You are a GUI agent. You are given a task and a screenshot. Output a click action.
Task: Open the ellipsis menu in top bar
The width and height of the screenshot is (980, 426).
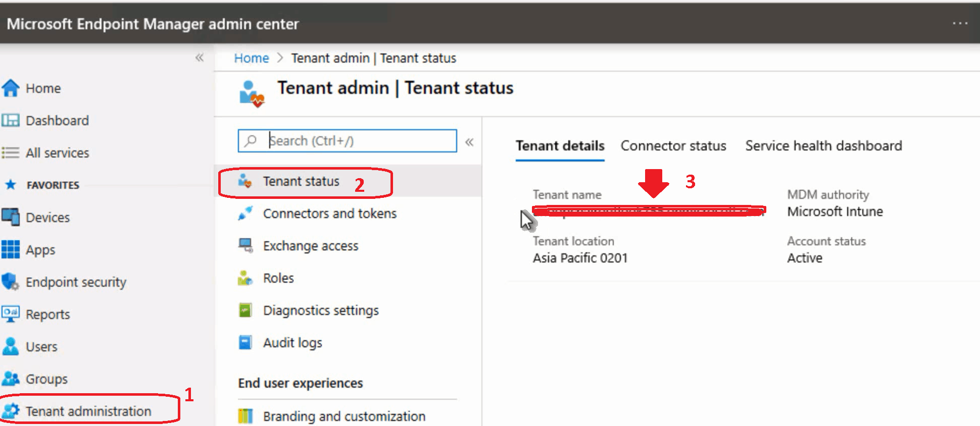[960, 23]
